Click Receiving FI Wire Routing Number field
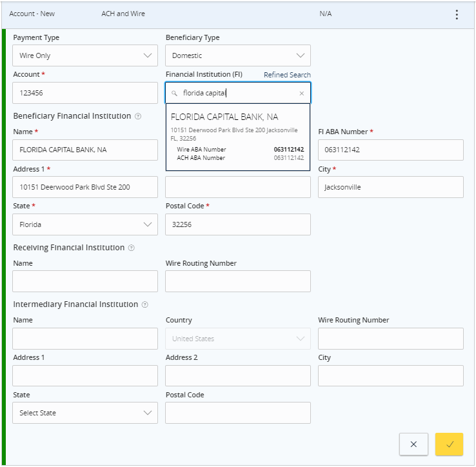 [238, 281]
